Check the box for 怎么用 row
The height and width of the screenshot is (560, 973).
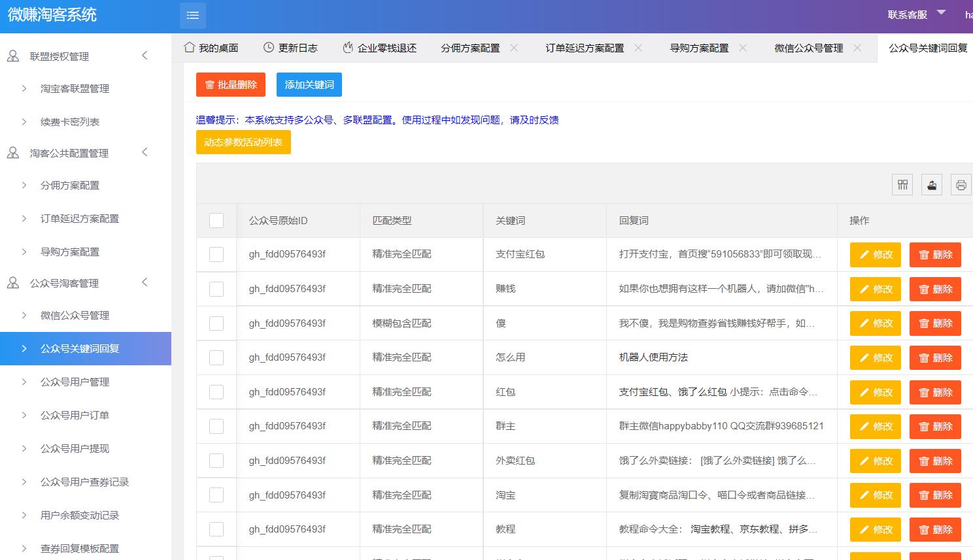(x=216, y=357)
